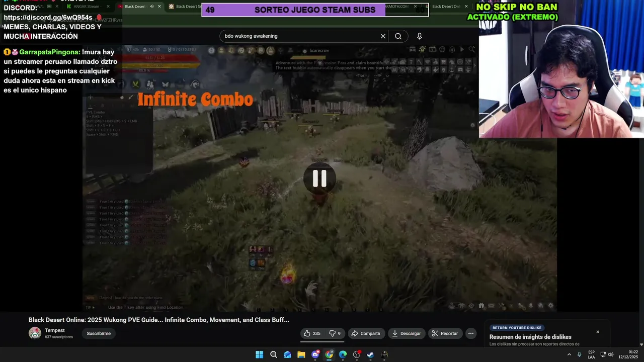The image size is (644, 362).
Task: Open the Compartir share dialog
Action: 366,333
